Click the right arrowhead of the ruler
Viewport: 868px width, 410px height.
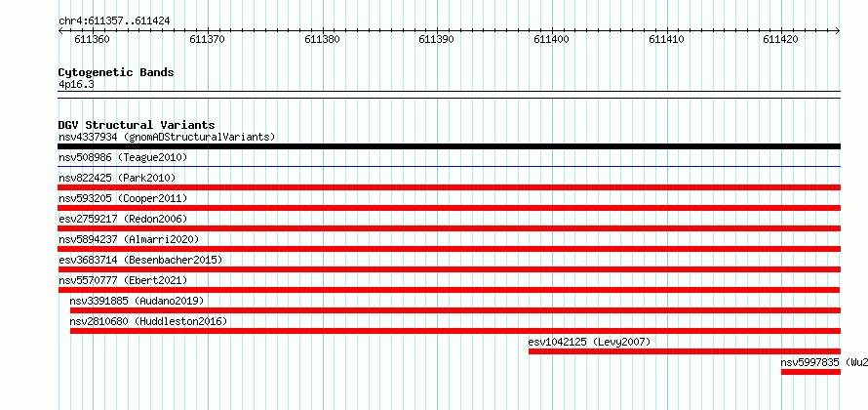point(838,30)
